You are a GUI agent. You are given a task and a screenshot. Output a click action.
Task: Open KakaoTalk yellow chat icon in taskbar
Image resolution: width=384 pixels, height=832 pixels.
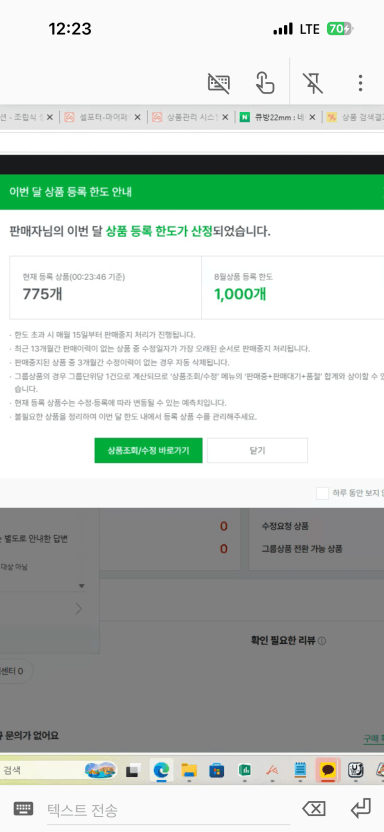[x=328, y=769]
